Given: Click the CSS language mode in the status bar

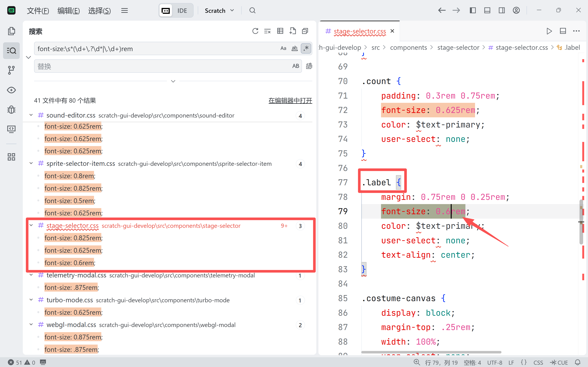Looking at the screenshot, I should click(538, 362).
